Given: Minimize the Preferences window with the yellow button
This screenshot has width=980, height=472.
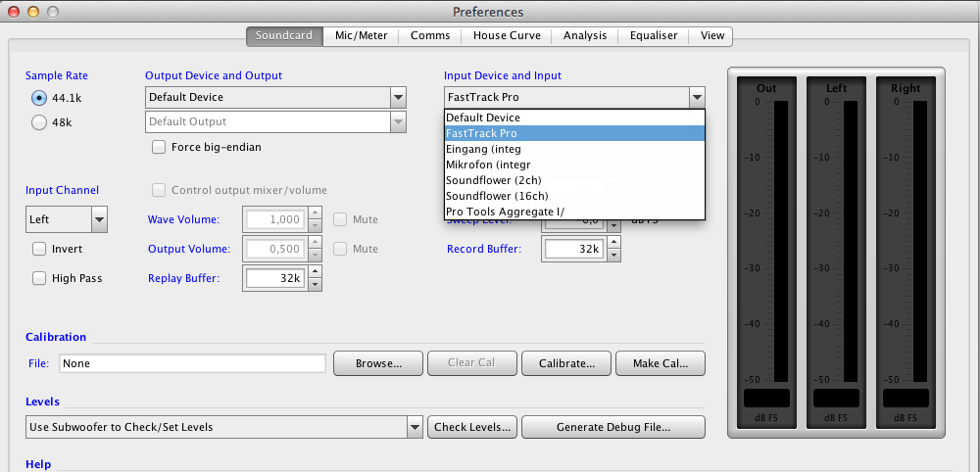Looking at the screenshot, I should point(33,11).
